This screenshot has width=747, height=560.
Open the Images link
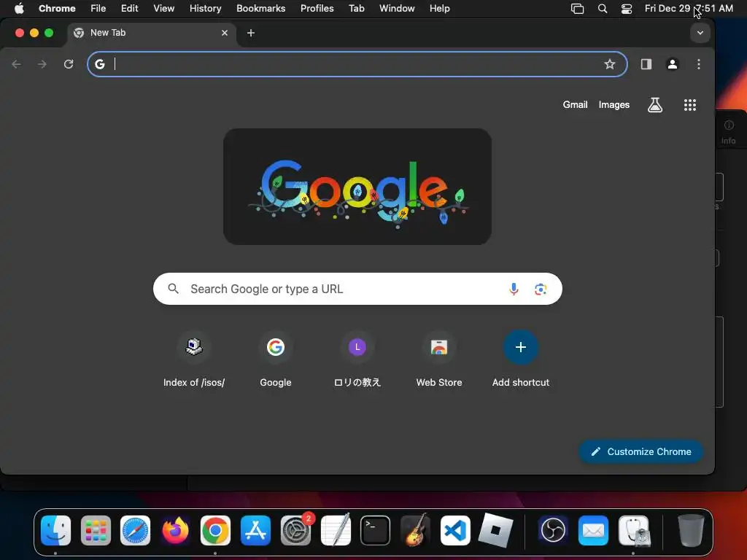coord(614,105)
